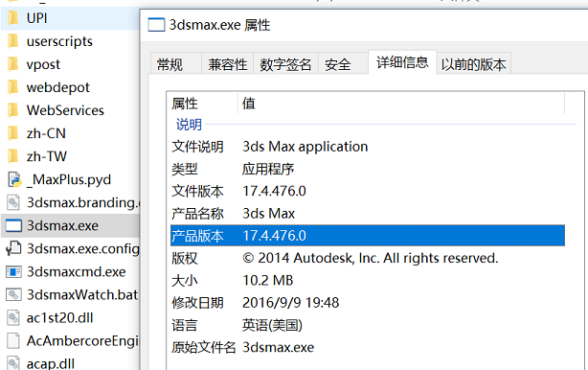Click the zh-TW folder icon
This screenshot has width=588, height=370.
12,156
